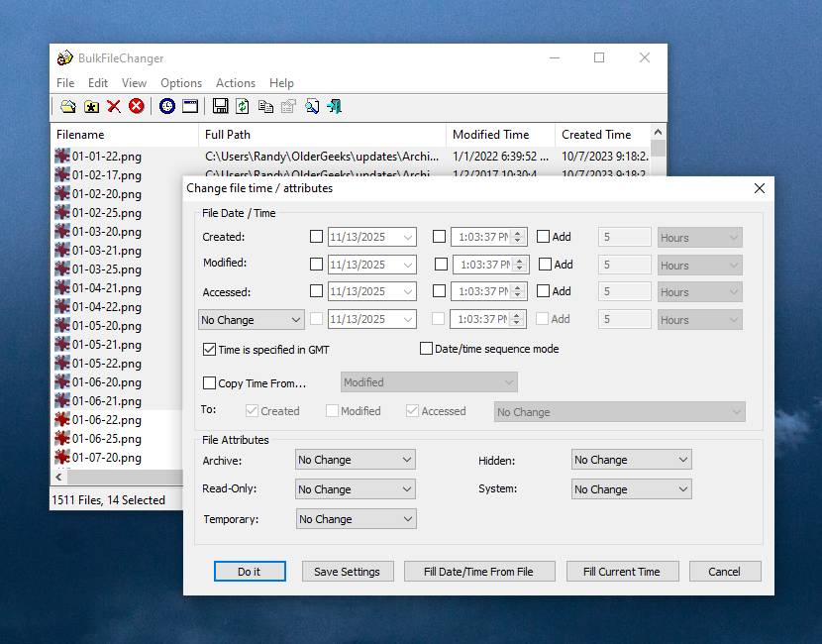Select file 01-06-25.png in the list

point(107,439)
